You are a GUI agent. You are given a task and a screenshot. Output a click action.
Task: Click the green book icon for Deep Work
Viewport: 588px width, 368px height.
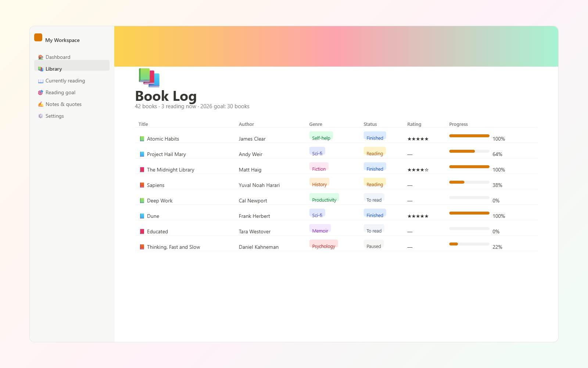tap(142, 201)
